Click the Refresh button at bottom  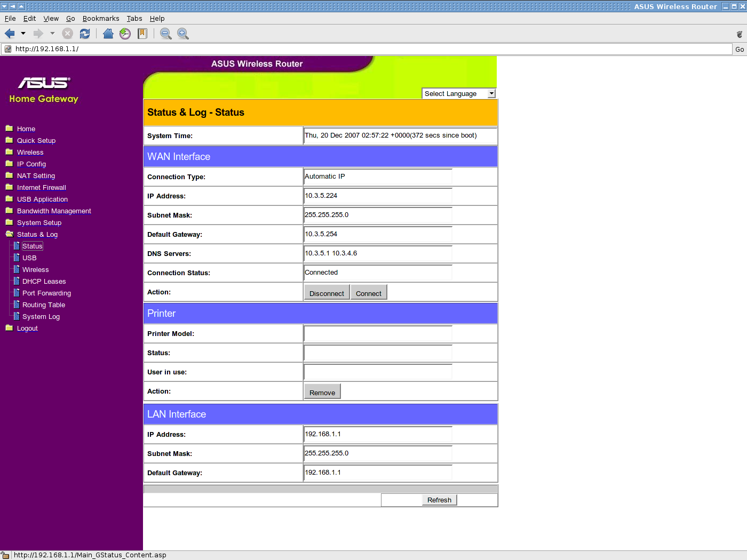[439, 500]
